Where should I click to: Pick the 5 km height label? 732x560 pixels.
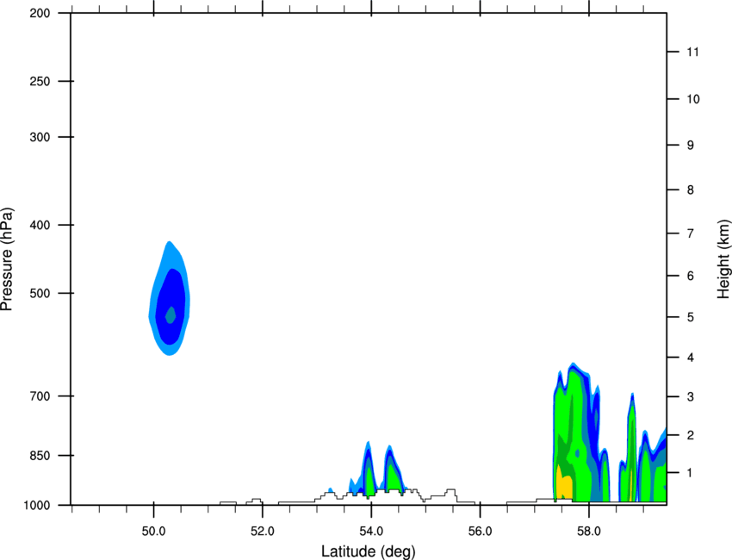point(691,317)
